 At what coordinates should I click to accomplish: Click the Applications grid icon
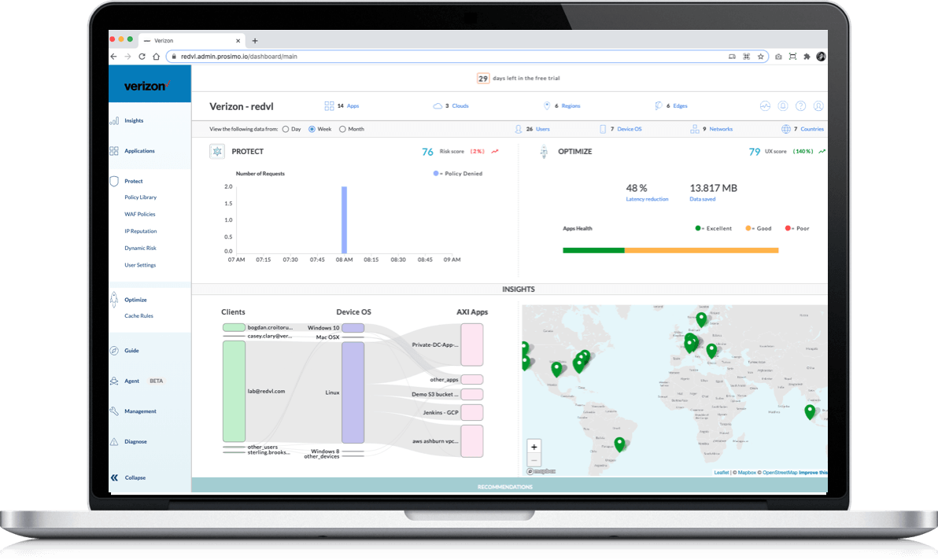tap(114, 151)
